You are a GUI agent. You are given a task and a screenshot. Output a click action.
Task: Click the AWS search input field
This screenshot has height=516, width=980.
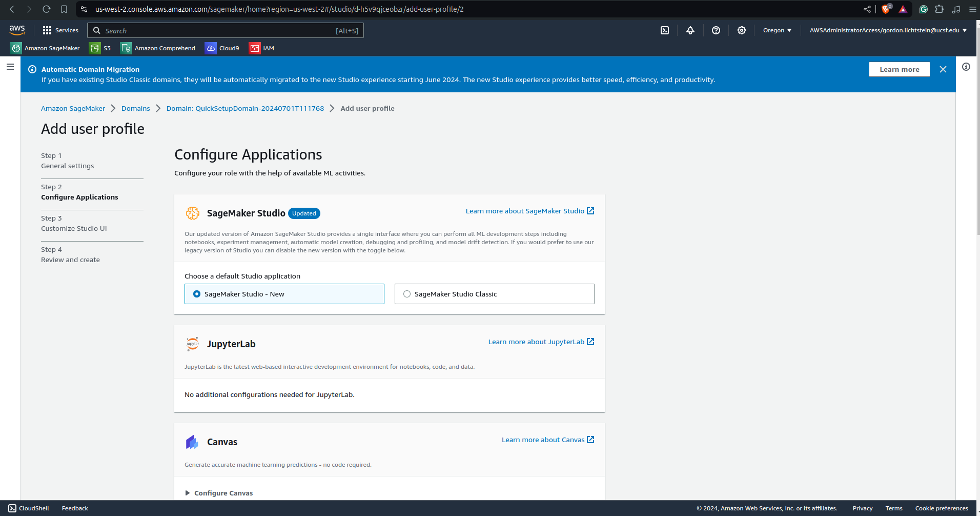[x=226, y=30]
